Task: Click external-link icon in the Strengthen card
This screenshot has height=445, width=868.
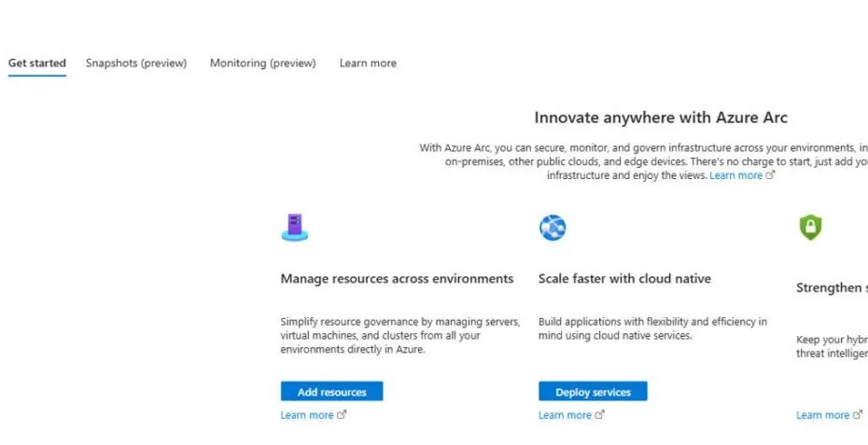Action: (x=857, y=415)
